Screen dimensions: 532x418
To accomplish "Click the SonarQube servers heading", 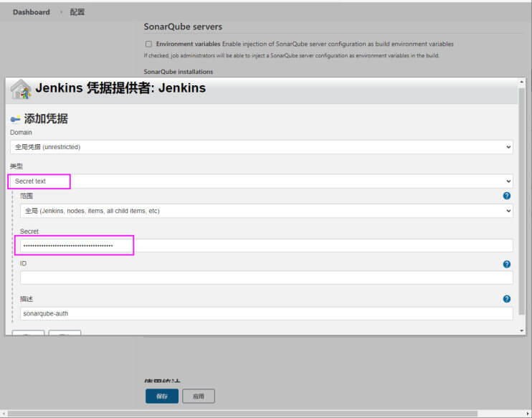I will point(183,27).
